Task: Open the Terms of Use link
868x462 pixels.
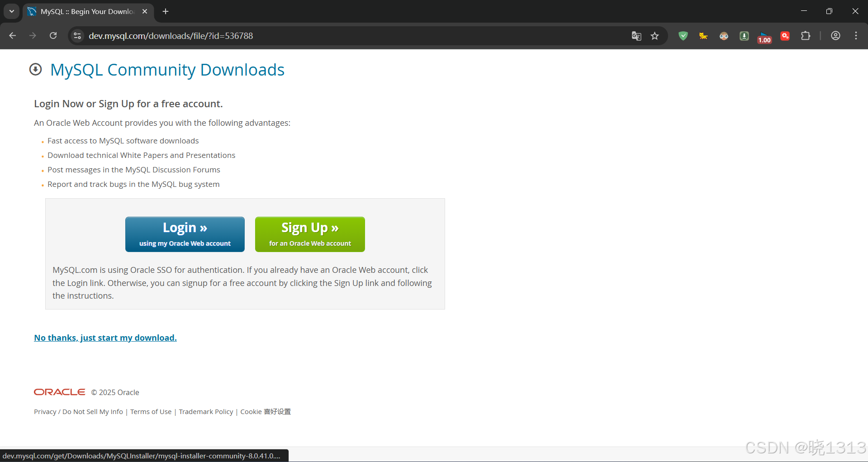Action: (x=151, y=412)
